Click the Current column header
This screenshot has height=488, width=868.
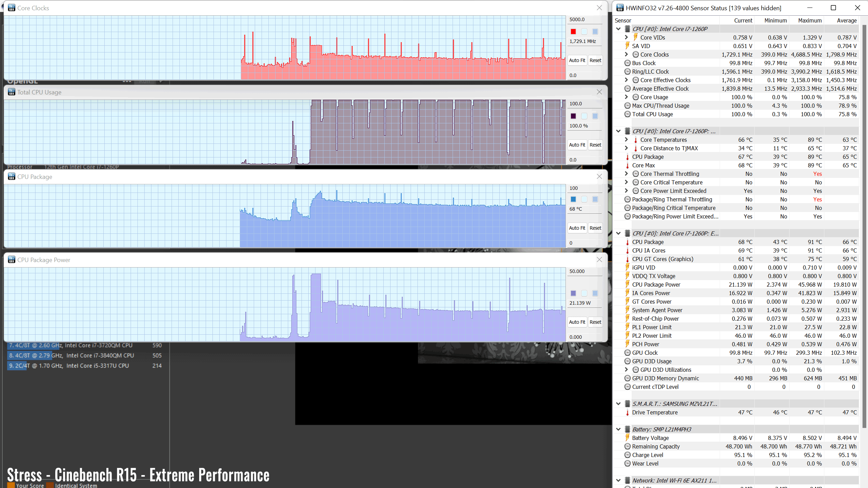737,20
